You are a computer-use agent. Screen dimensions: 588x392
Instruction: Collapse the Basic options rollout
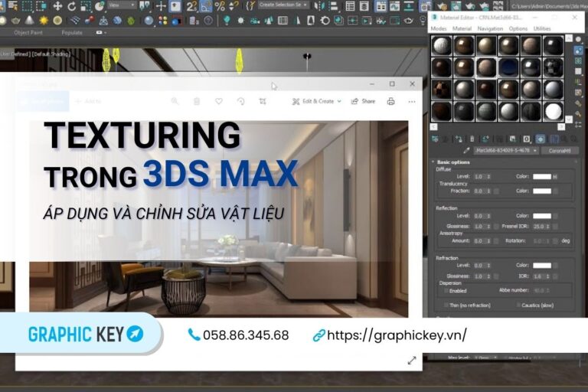[x=453, y=162]
